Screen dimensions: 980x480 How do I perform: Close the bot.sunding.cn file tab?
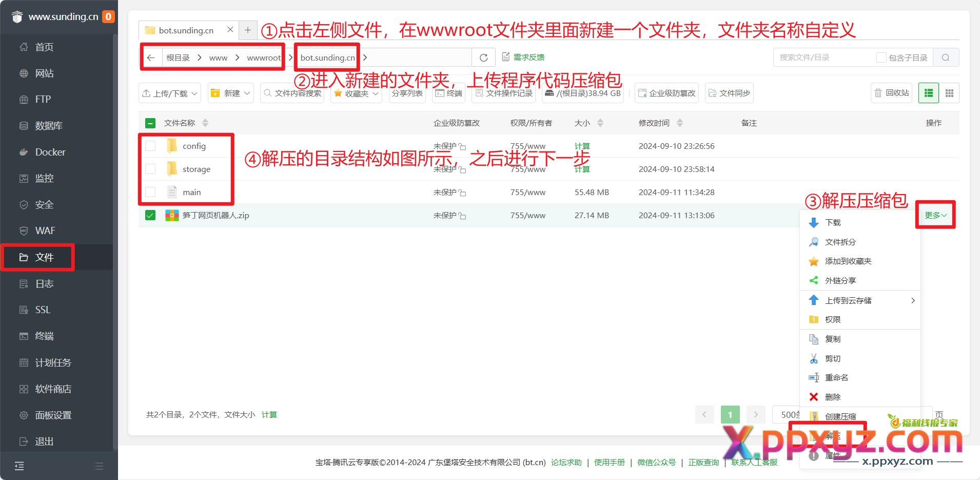coord(230,30)
